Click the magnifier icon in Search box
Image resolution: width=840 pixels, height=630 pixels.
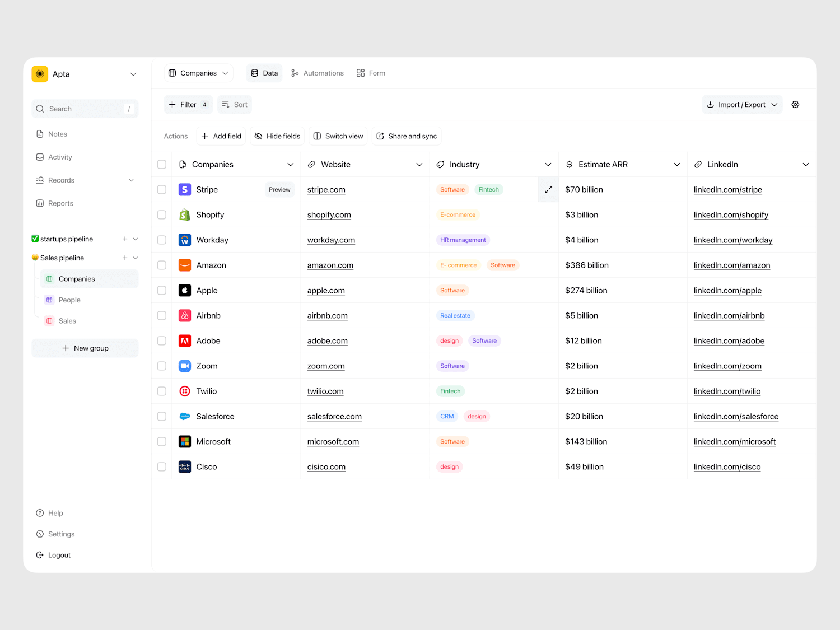click(x=40, y=109)
